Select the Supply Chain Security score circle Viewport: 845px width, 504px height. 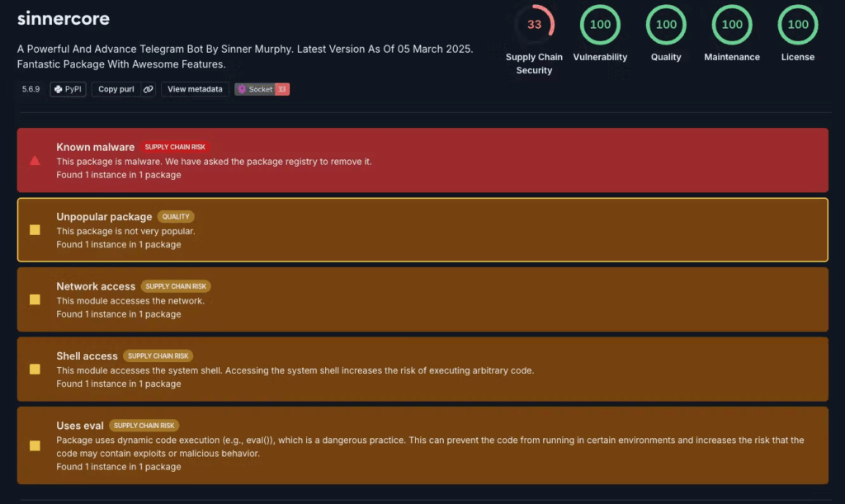534,24
